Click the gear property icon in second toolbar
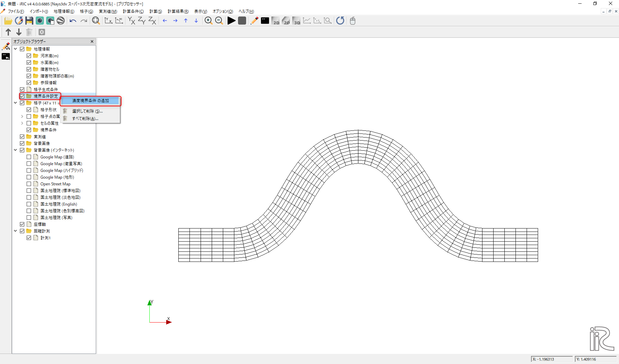Viewport: 619px width, 364px height. (42, 32)
